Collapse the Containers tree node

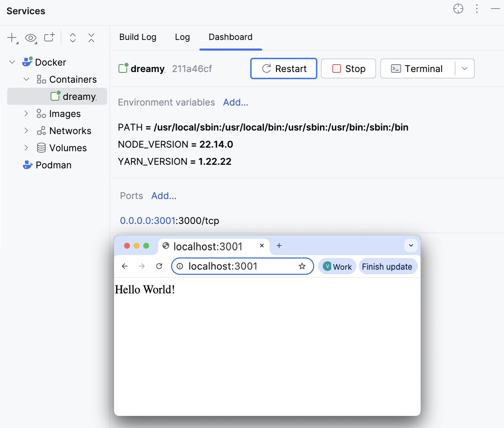(x=26, y=79)
